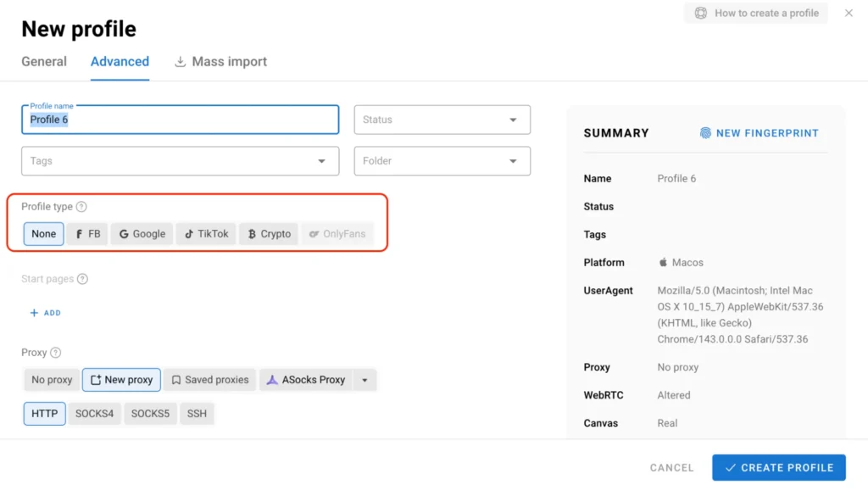Switch to the General tab
The height and width of the screenshot is (502, 868).
43,61
